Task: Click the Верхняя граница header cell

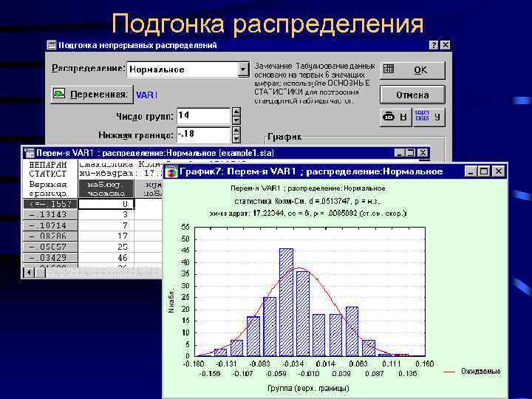Action: coord(50,188)
